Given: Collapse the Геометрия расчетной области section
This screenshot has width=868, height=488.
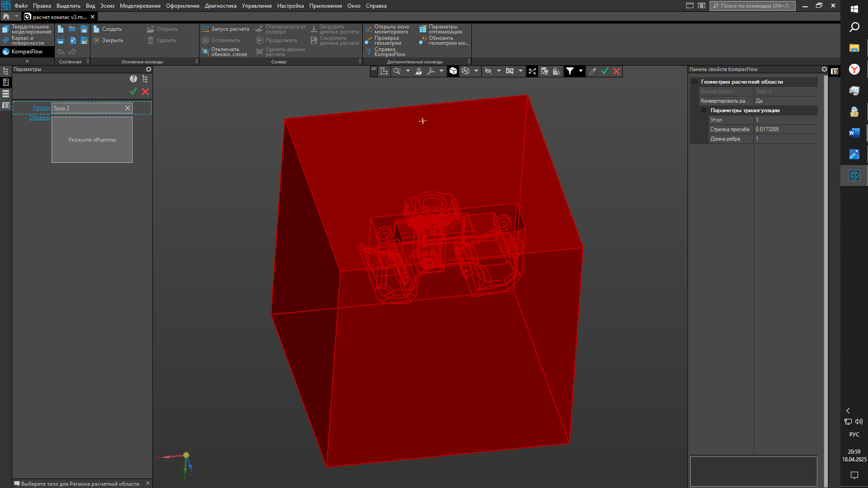Looking at the screenshot, I should pos(694,82).
